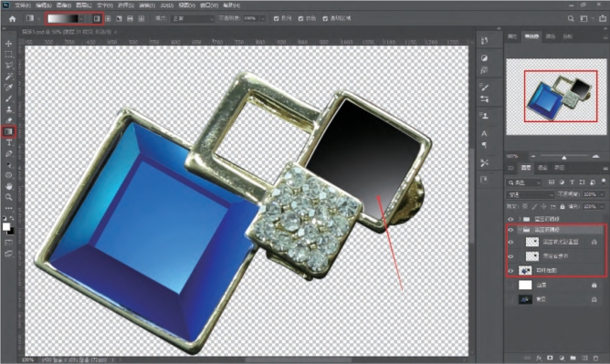
Task: Click the Home icon in options bar
Action: 13,18
